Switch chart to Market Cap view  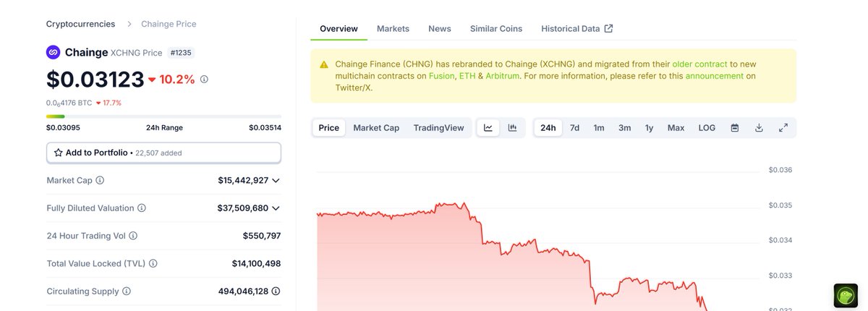(x=376, y=128)
